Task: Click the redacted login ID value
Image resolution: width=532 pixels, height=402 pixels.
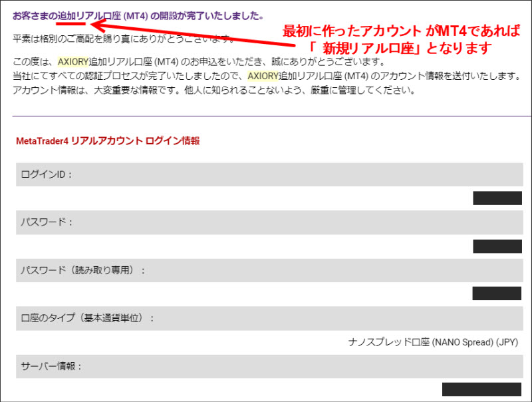Action: tap(497, 198)
